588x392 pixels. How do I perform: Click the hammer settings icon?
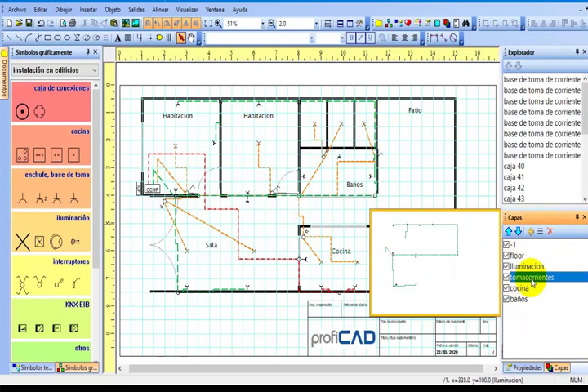coord(359,23)
